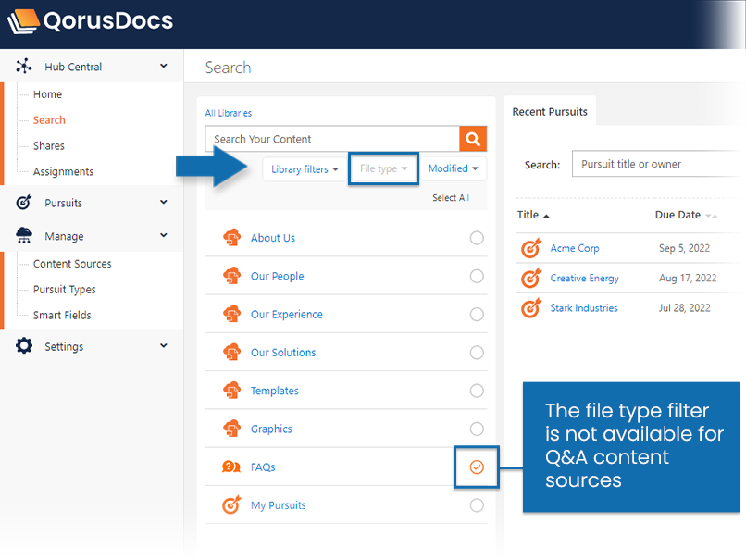Open the Templates library link

[x=275, y=391]
